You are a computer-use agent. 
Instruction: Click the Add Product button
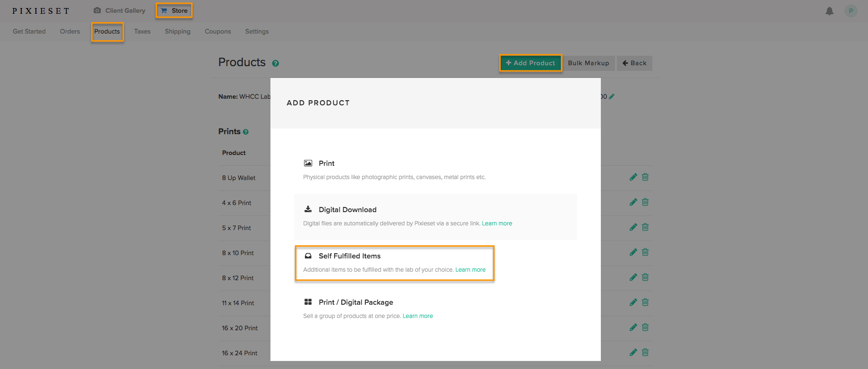click(531, 63)
